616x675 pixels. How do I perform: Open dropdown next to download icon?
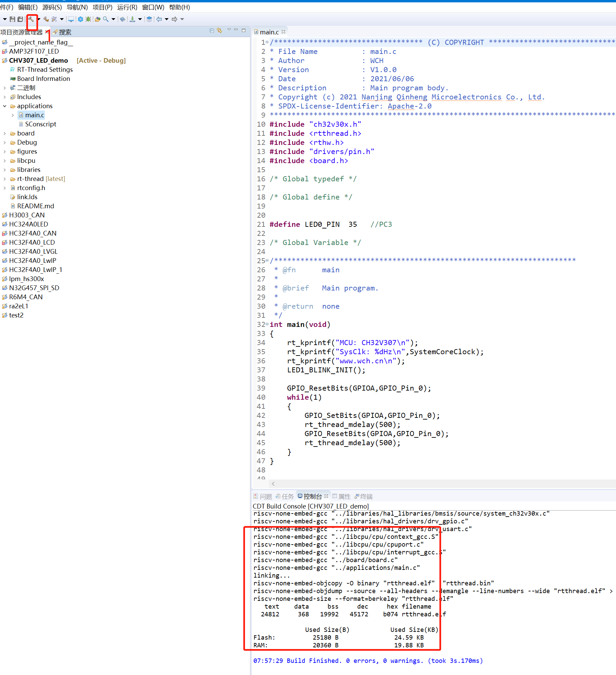[x=140, y=19]
